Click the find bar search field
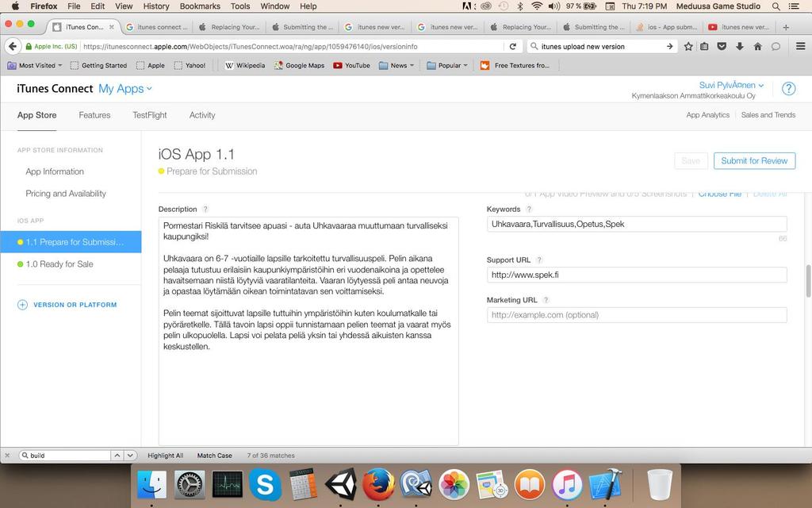 point(65,456)
